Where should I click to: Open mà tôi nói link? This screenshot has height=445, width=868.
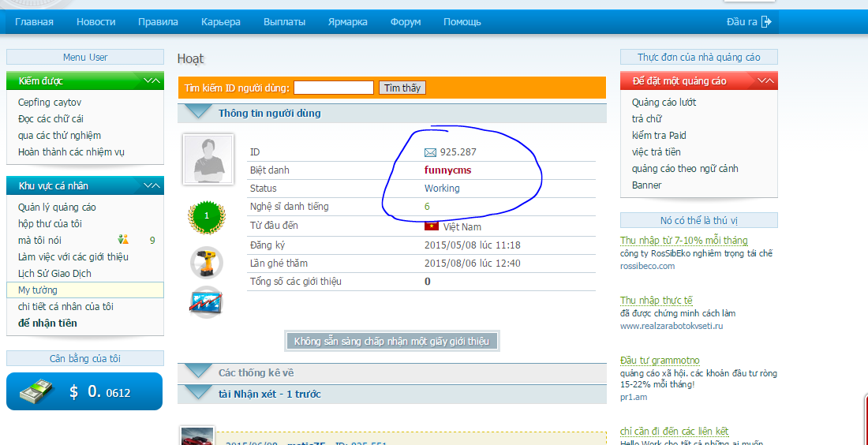(40, 240)
